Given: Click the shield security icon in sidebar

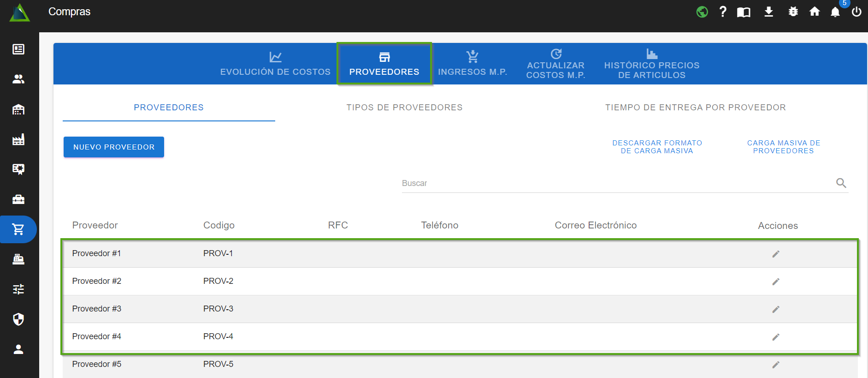Looking at the screenshot, I should coord(18,319).
